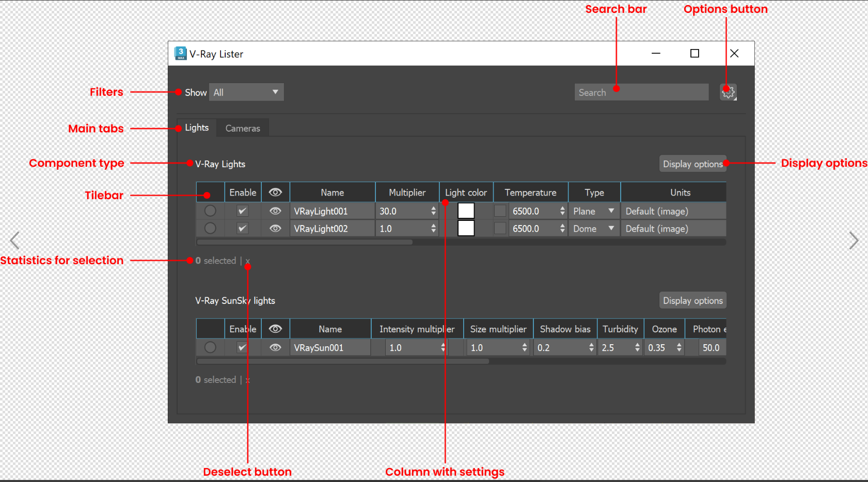
Task: Open Units dropdown for VRayLight001
Action: point(673,211)
